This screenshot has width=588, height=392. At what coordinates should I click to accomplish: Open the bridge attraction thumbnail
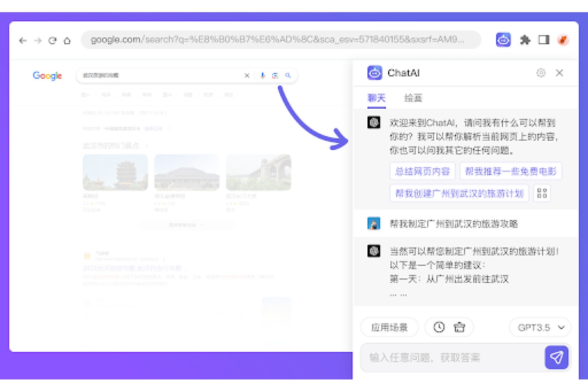259,172
